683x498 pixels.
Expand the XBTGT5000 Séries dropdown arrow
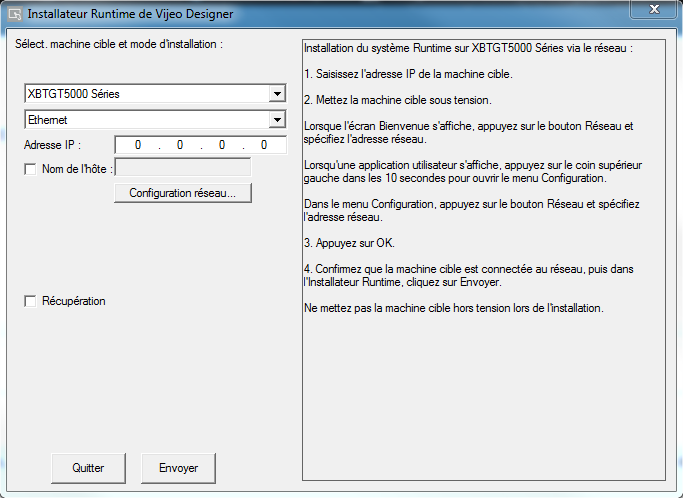click(277, 95)
